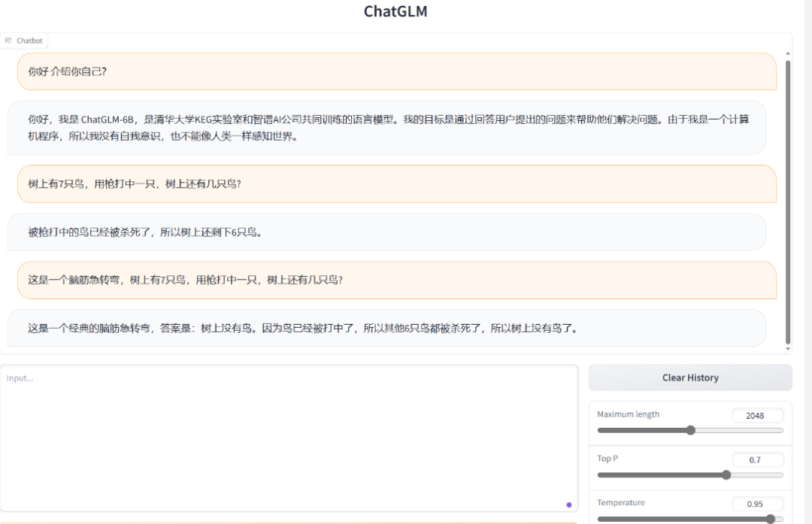Image resolution: width=812 pixels, height=524 pixels.
Task: Click the user message '树上有7只鸟，用枪打中一只'
Action: pos(397,184)
